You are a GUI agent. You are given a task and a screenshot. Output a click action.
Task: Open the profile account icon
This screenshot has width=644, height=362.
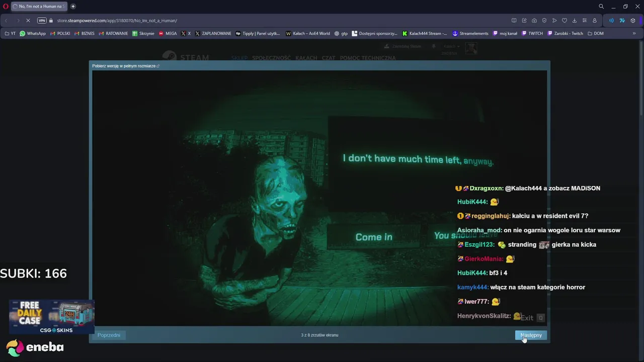point(594,21)
